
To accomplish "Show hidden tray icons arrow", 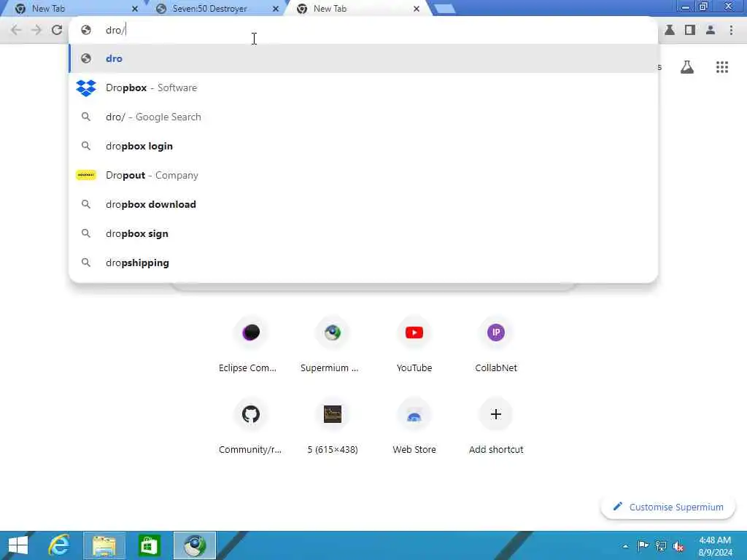I will (x=625, y=545).
